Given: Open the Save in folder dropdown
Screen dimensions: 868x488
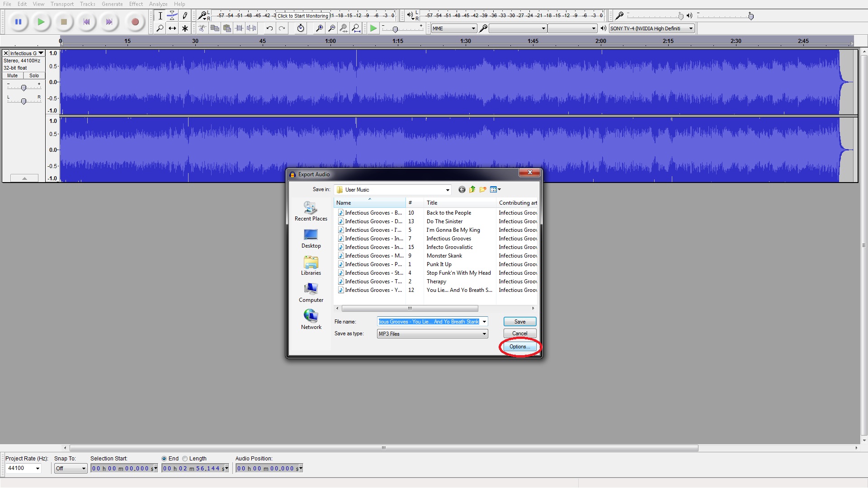Looking at the screenshot, I should pyautogui.click(x=448, y=190).
